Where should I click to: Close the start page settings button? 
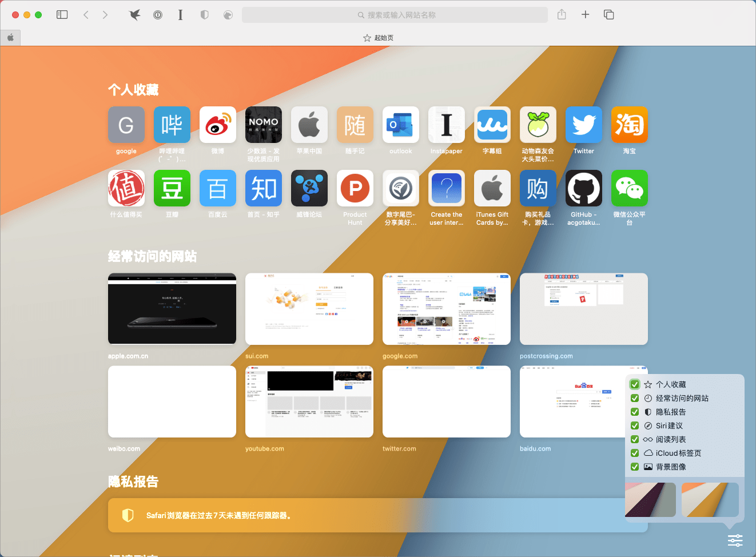(735, 540)
